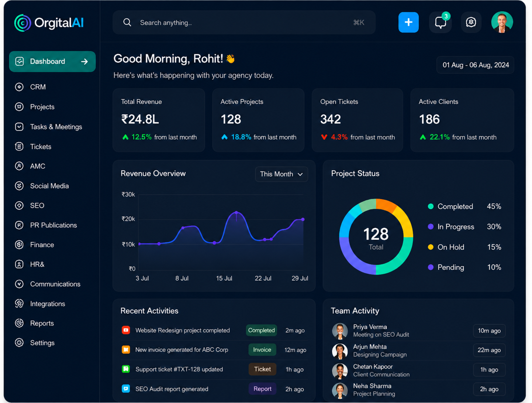The height and width of the screenshot is (403, 532).
Task: Click 'Support ticket #TXT-128 updated'
Action: click(179, 369)
